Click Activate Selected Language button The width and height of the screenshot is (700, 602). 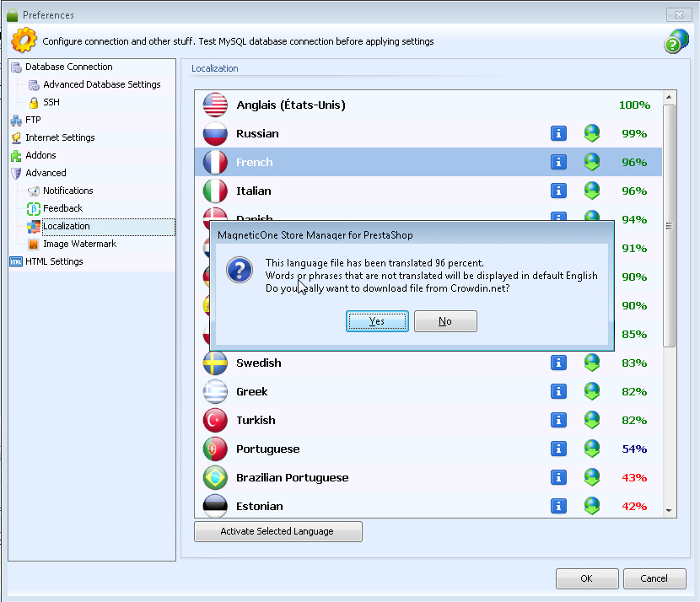[x=278, y=531]
